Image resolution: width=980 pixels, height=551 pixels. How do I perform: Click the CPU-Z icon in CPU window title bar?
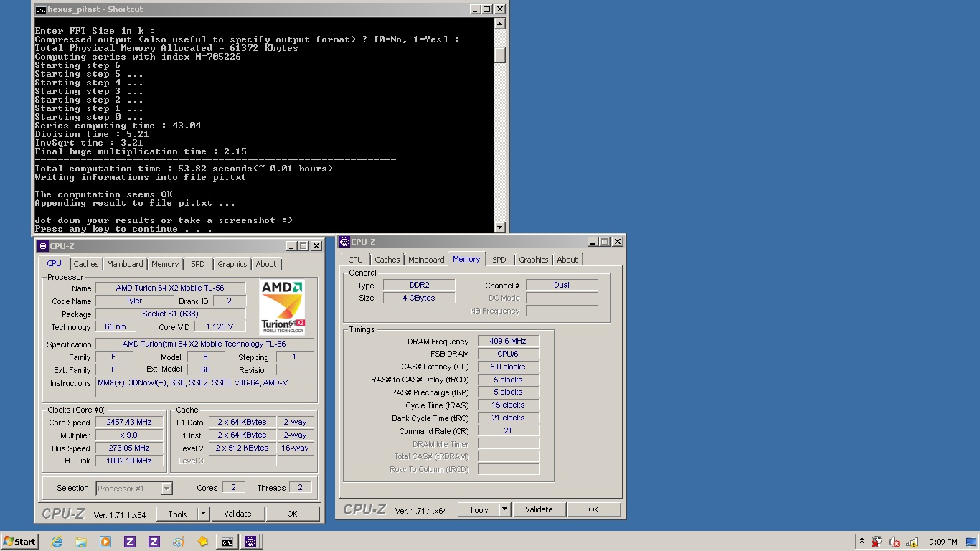[x=43, y=246]
